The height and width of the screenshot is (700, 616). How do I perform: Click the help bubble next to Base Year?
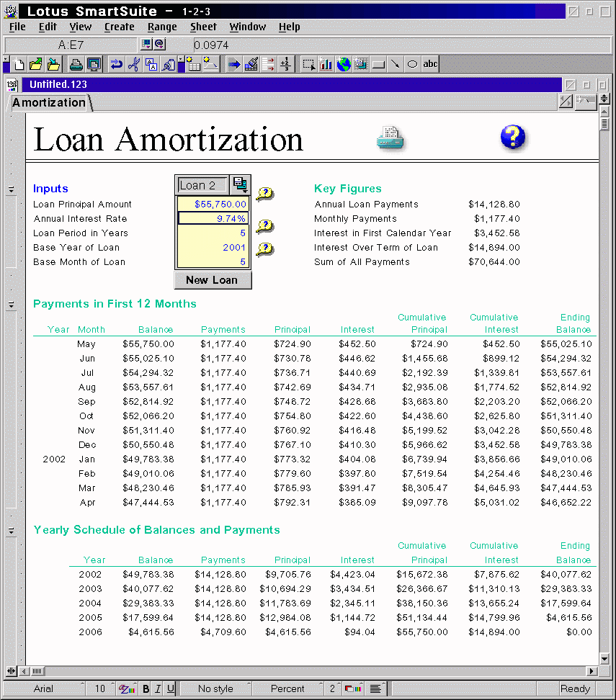(x=265, y=249)
